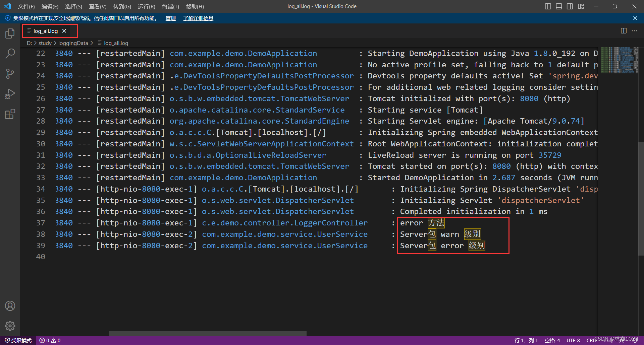Click 'c.e.demo.controller.LoggerController' text
The width and height of the screenshot is (644, 345).
pyautogui.click(x=285, y=223)
